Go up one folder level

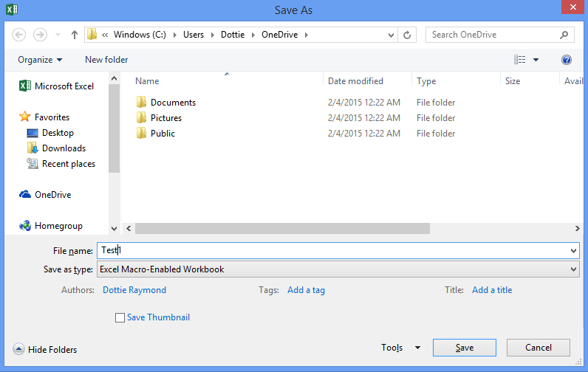coord(75,35)
